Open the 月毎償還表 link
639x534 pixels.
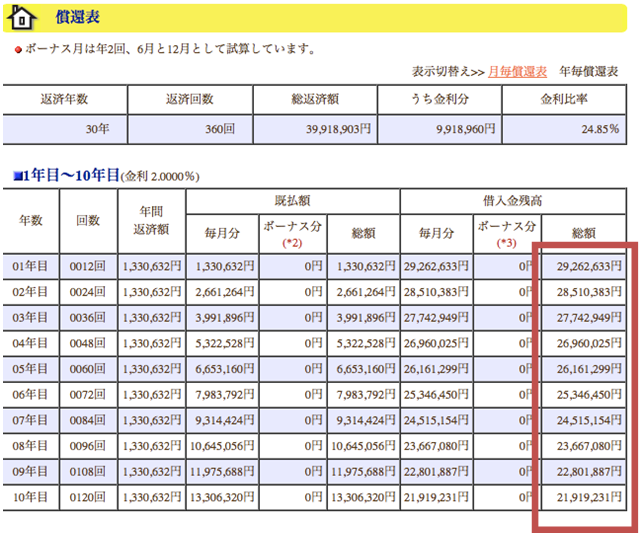pyautogui.click(x=517, y=71)
